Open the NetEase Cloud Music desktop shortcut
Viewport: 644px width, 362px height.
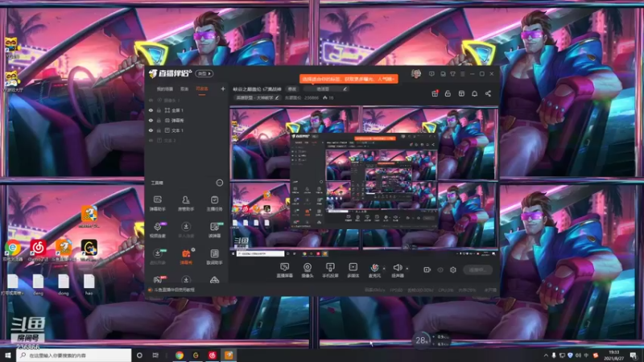pyautogui.click(x=38, y=250)
